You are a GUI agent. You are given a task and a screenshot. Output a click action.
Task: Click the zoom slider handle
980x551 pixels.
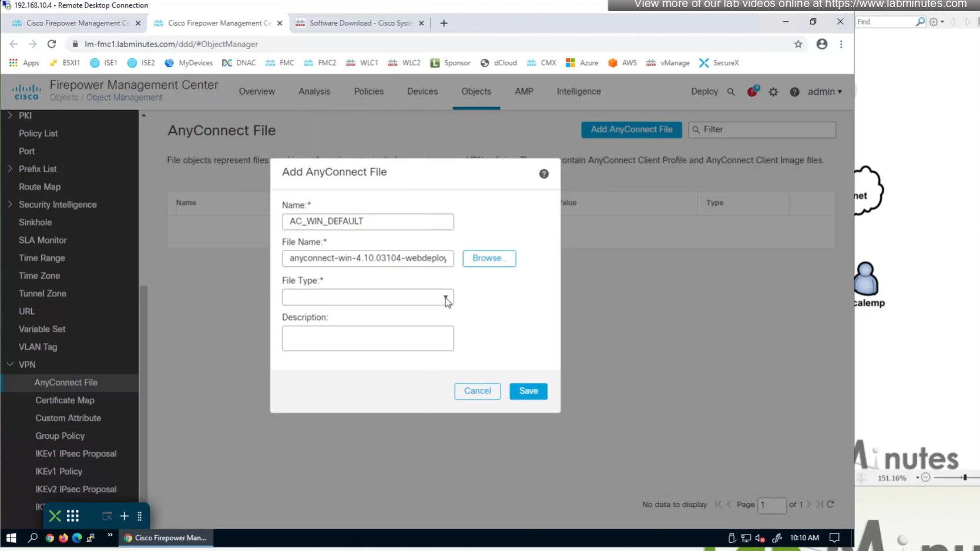point(965,477)
